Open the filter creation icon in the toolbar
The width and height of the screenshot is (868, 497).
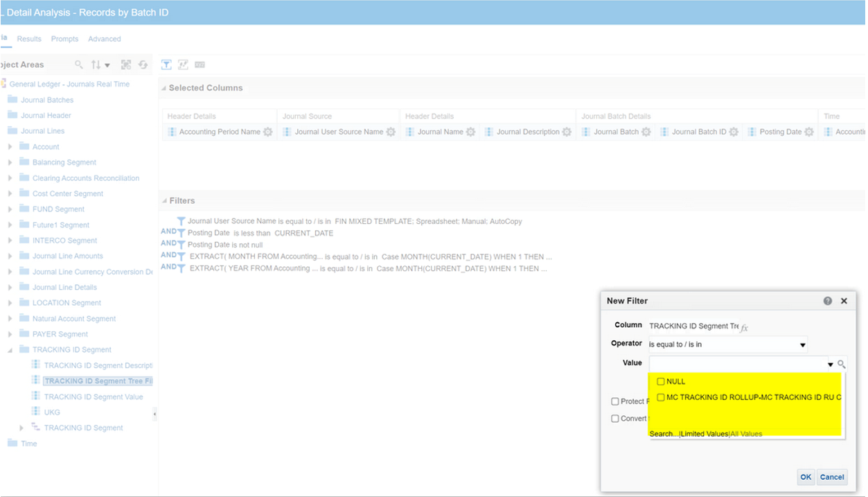[166, 64]
